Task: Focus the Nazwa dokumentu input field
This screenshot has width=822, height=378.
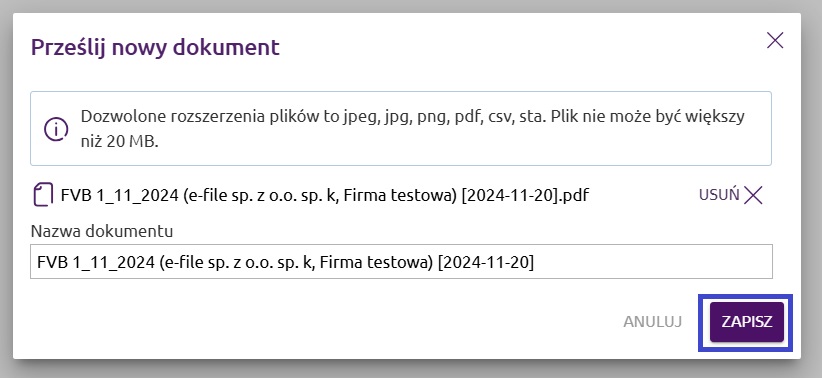Action: coord(401,262)
